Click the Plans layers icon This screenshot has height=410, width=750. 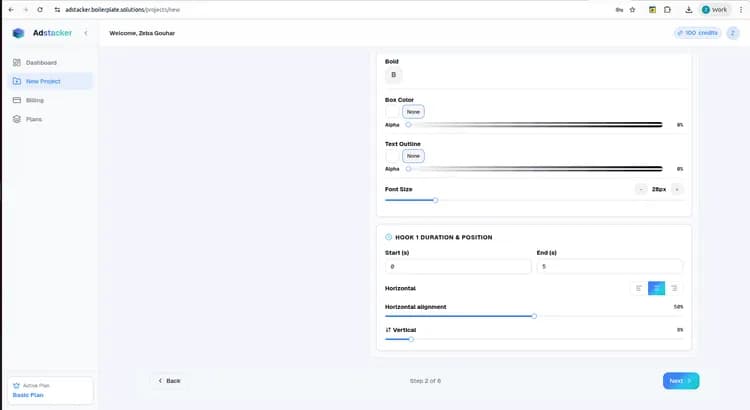17,119
